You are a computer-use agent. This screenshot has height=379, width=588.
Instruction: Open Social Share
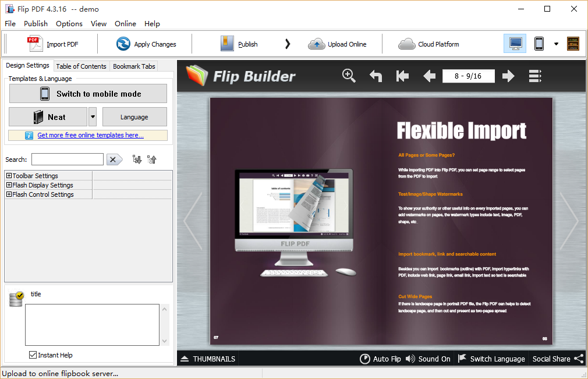(558, 359)
